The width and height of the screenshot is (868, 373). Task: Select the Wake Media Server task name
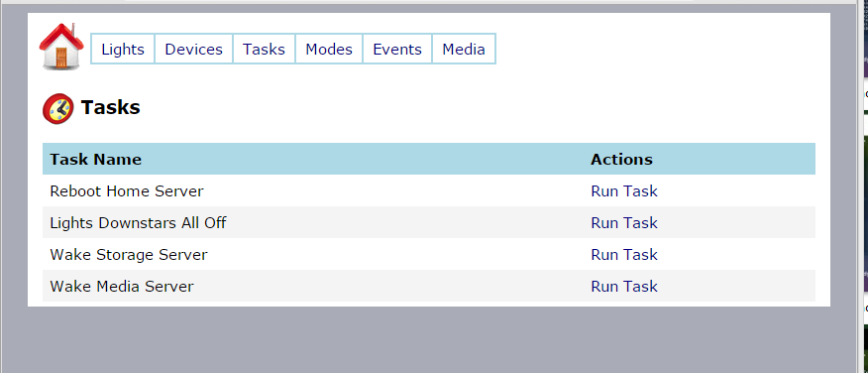click(x=122, y=287)
